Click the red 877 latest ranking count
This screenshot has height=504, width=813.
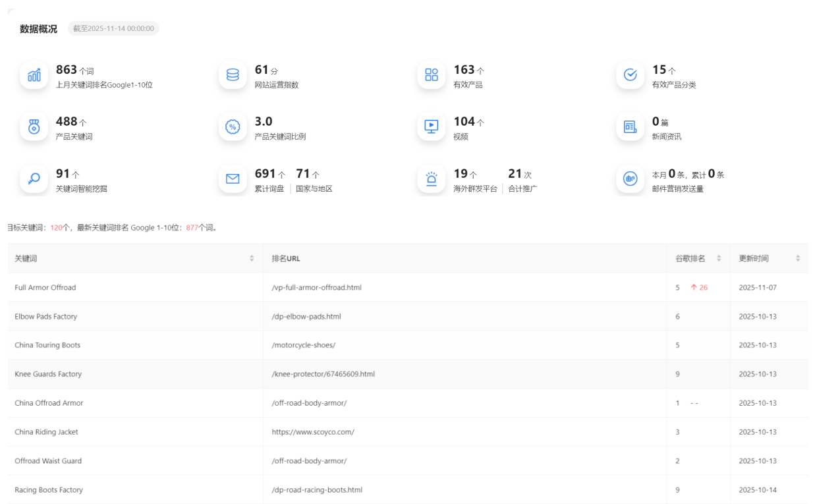(192, 228)
